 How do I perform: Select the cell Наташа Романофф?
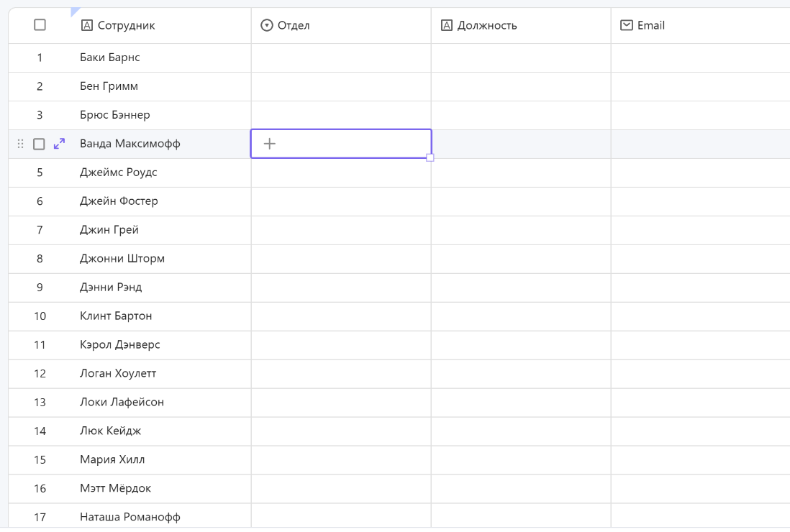pyautogui.click(x=161, y=517)
